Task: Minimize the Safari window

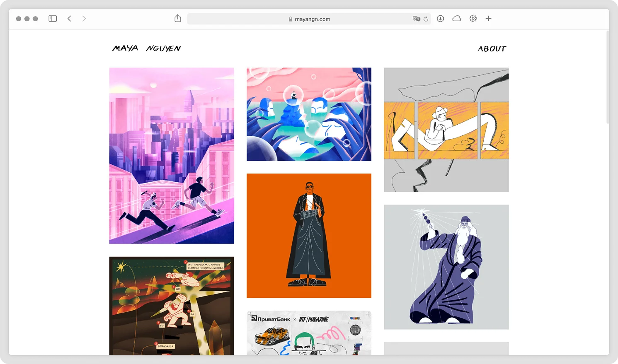Action: coord(27,19)
